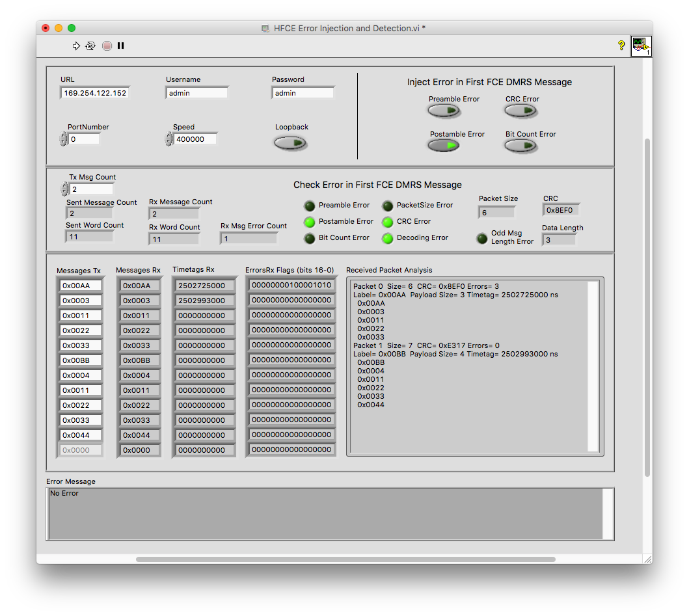Click the window's vertical scrollbar
The height and width of the screenshot is (616, 689).
[647, 308]
